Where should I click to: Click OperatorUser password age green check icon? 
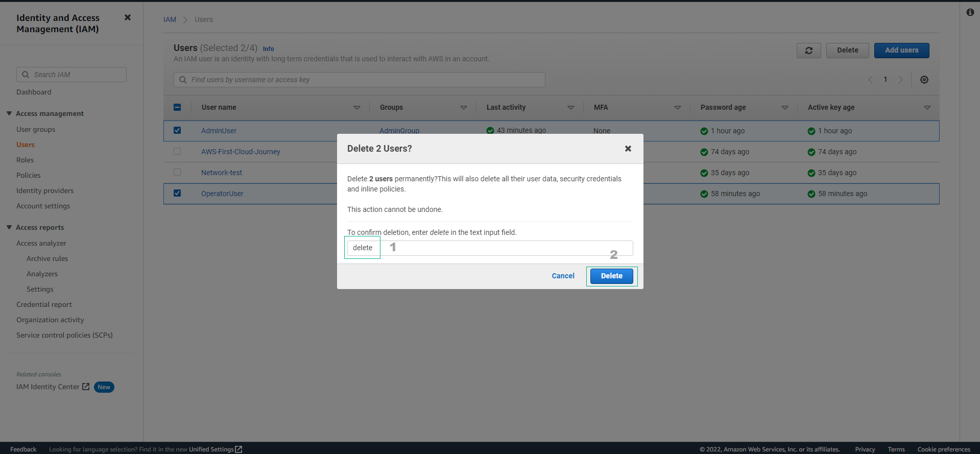click(704, 194)
